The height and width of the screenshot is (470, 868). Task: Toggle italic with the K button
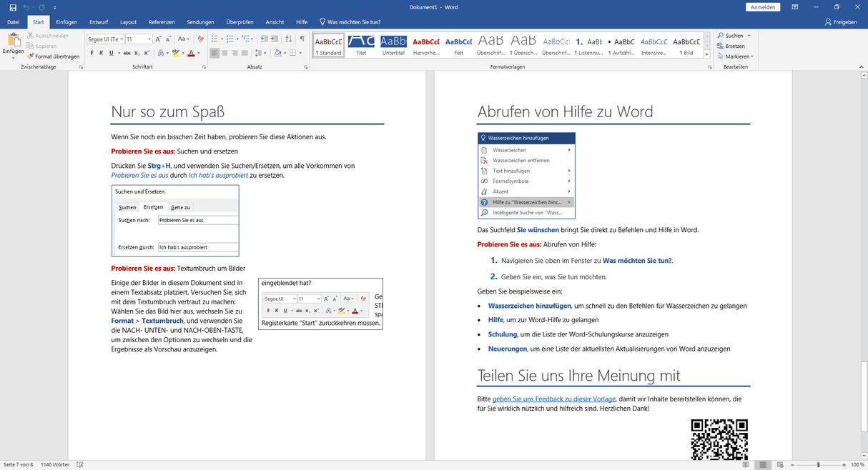click(101, 53)
